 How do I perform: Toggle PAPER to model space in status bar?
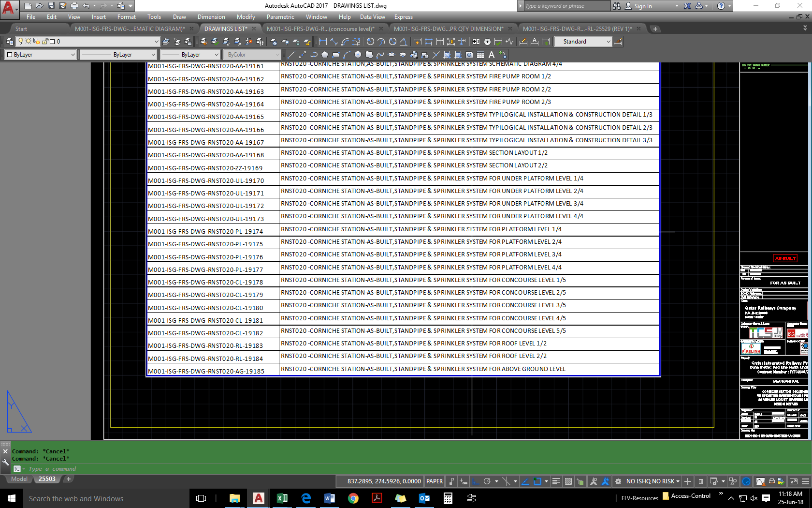click(434, 481)
